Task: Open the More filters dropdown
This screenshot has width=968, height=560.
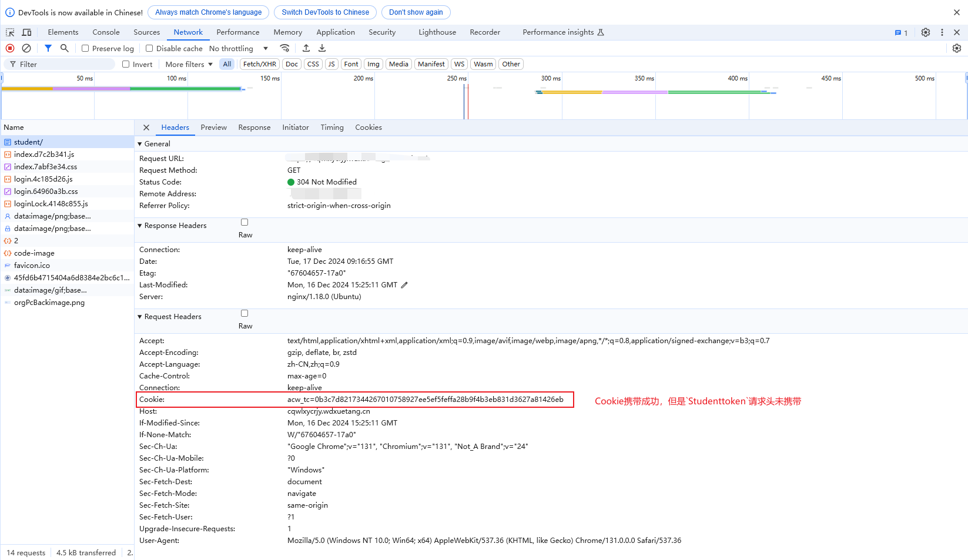Action: pos(189,64)
